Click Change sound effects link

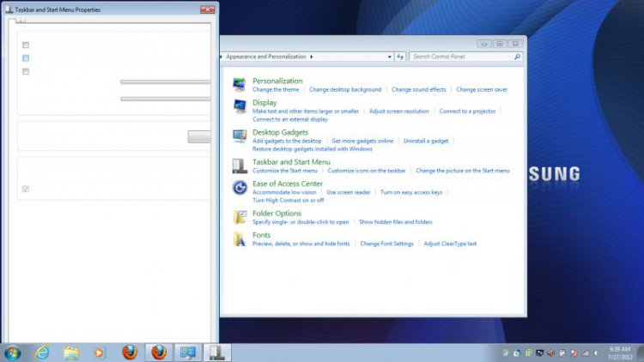pyautogui.click(x=418, y=89)
